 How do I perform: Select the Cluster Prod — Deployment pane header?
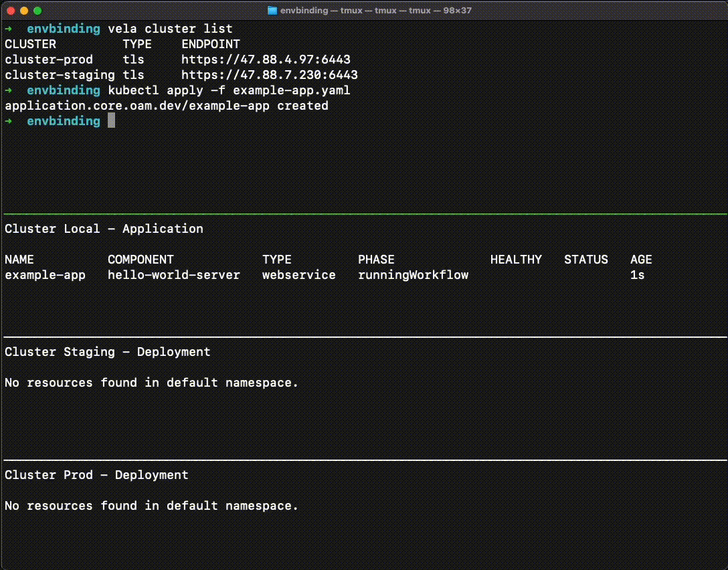[x=96, y=475]
